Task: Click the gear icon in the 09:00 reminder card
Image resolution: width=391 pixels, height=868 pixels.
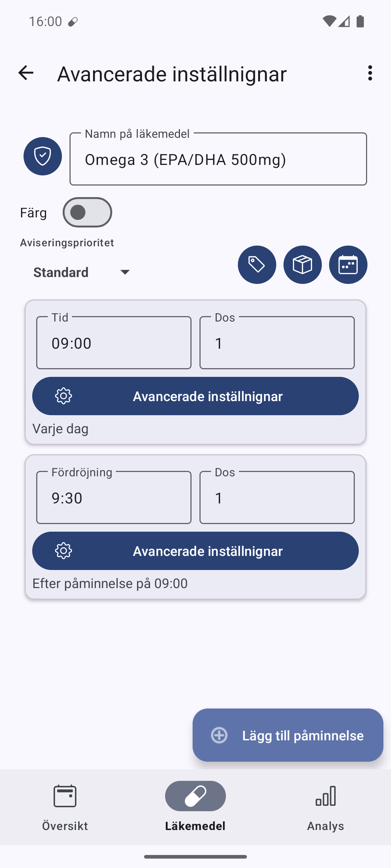Action: pos(64,396)
